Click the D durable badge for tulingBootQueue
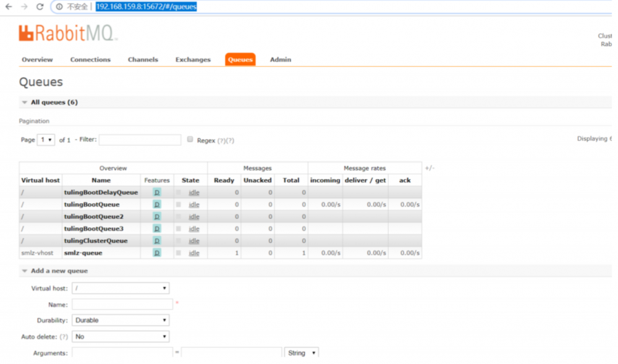This screenshot has height=364, width=618. click(157, 205)
